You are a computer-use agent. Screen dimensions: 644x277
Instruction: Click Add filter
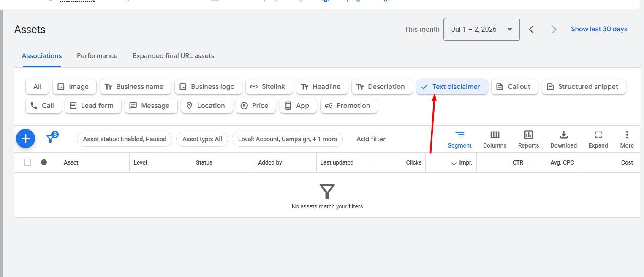tap(371, 139)
